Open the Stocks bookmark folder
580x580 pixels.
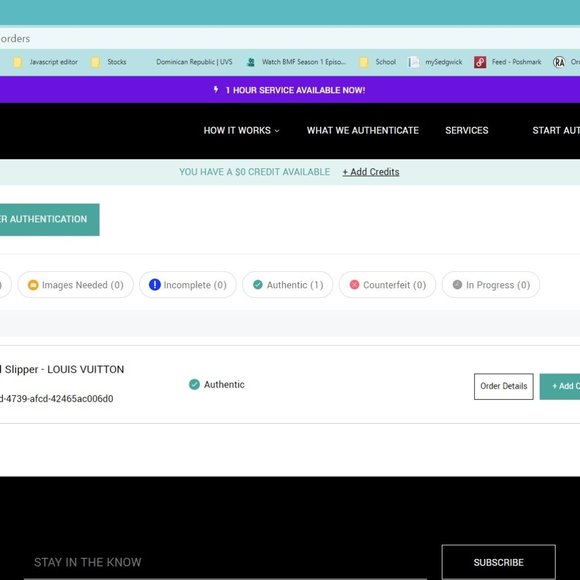(108, 62)
